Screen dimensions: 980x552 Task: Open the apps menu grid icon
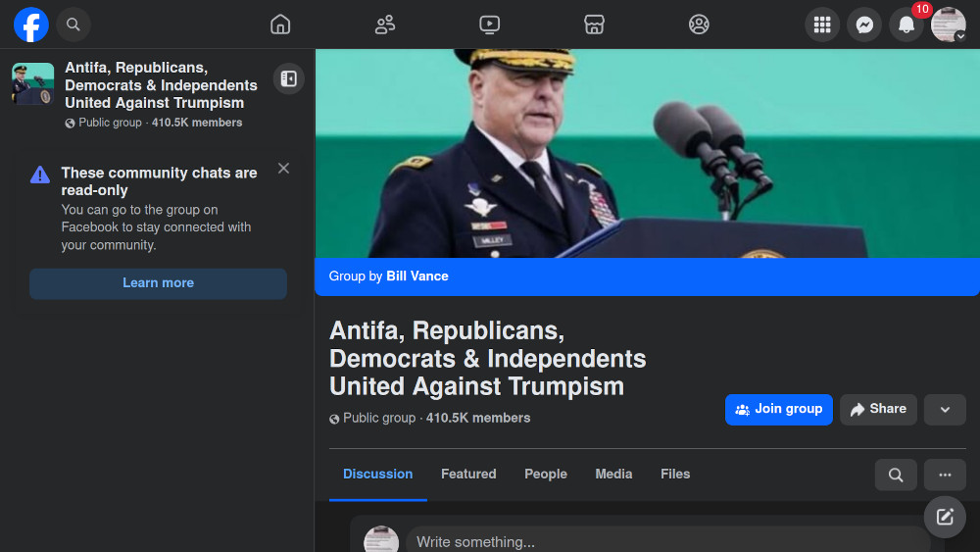[822, 25]
